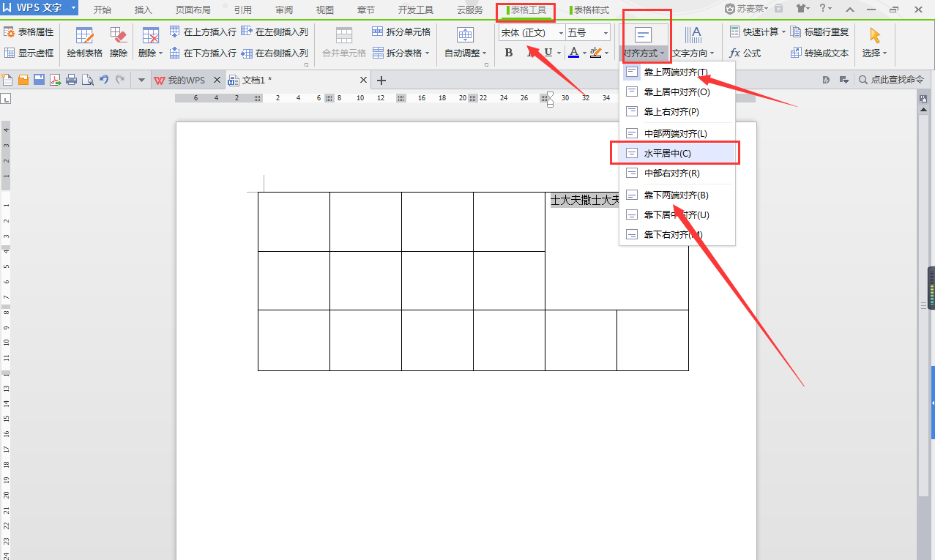Apply the font color A button
Viewport: 935px width, 560px height.
coord(574,53)
